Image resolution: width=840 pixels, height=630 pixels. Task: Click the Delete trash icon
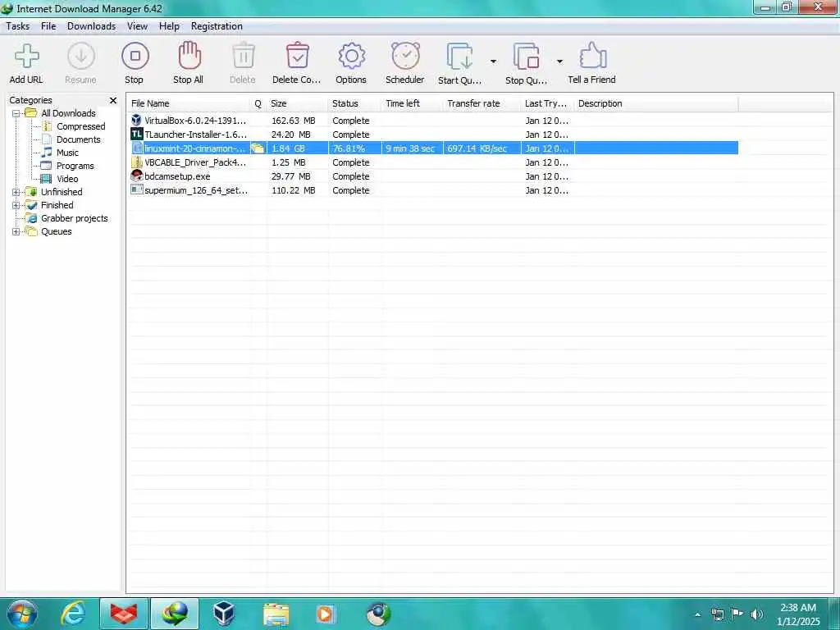[243, 56]
